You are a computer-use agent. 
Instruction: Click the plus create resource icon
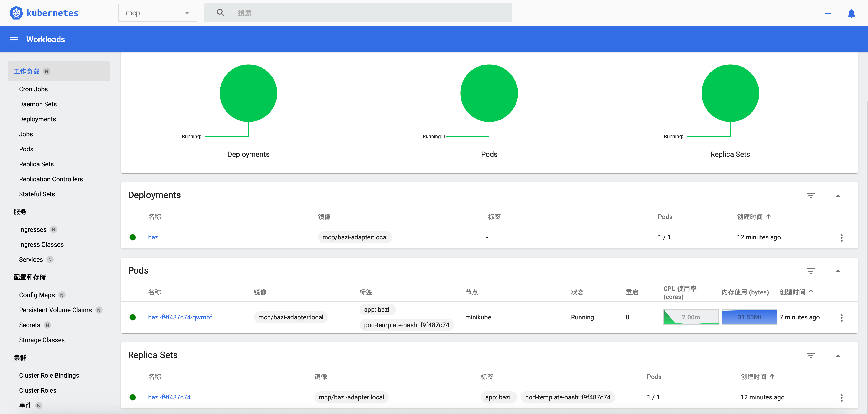pos(828,13)
